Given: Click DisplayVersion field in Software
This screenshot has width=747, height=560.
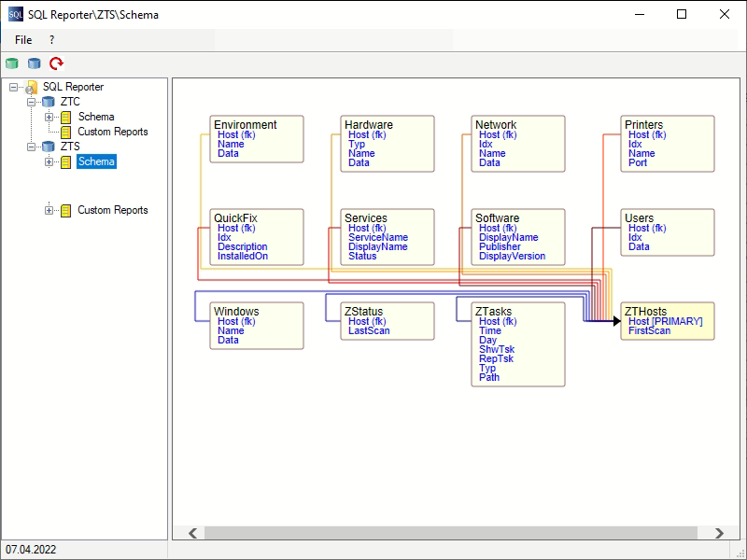Looking at the screenshot, I should click(x=512, y=256).
